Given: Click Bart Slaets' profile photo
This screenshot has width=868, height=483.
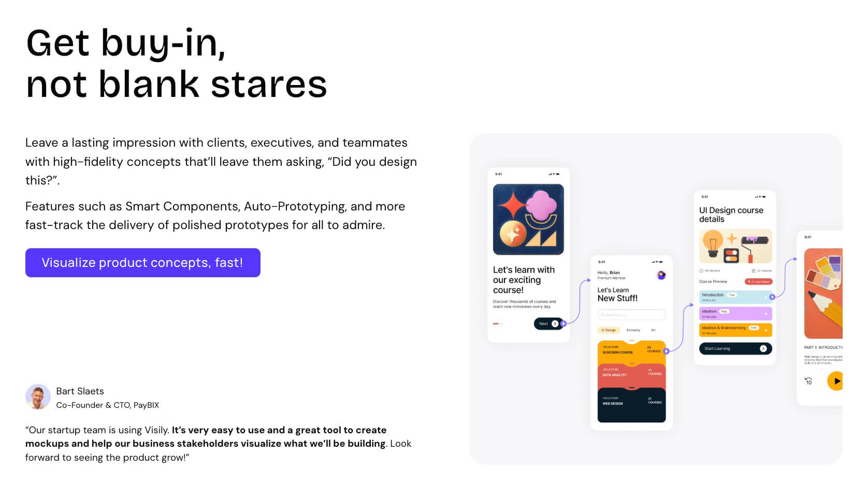Looking at the screenshot, I should [x=38, y=397].
